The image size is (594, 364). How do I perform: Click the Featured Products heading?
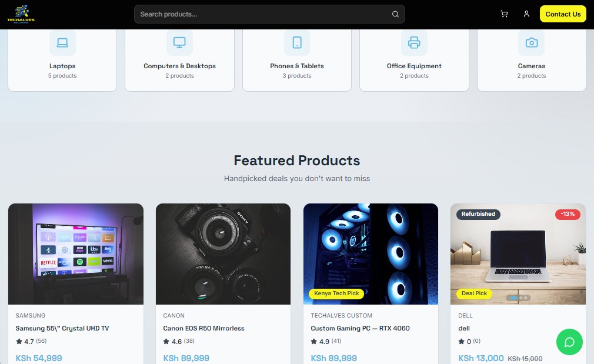pyautogui.click(x=297, y=161)
